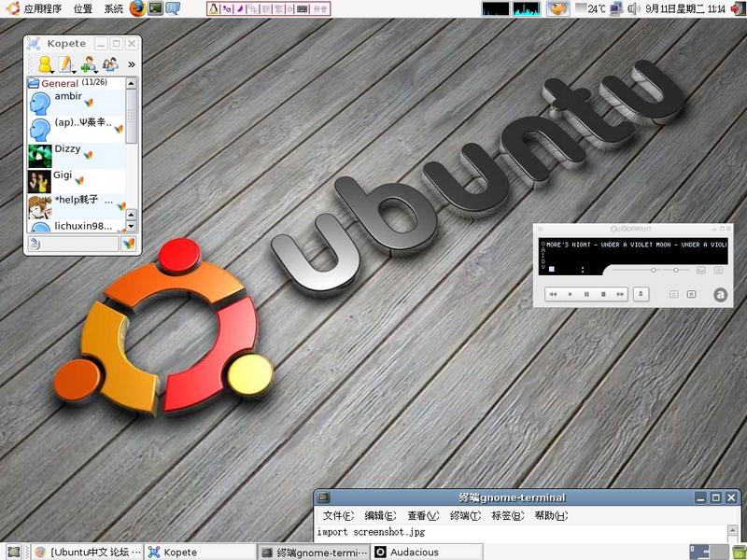The image size is (747, 560).
Task: Open the 文件(F) menu in the terminal
Action: click(338, 515)
